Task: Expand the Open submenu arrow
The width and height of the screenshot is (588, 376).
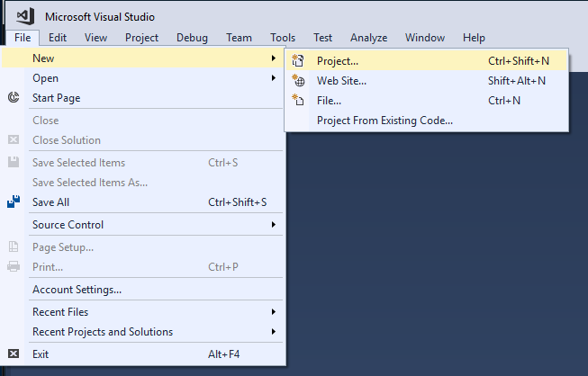Action: (x=274, y=78)
